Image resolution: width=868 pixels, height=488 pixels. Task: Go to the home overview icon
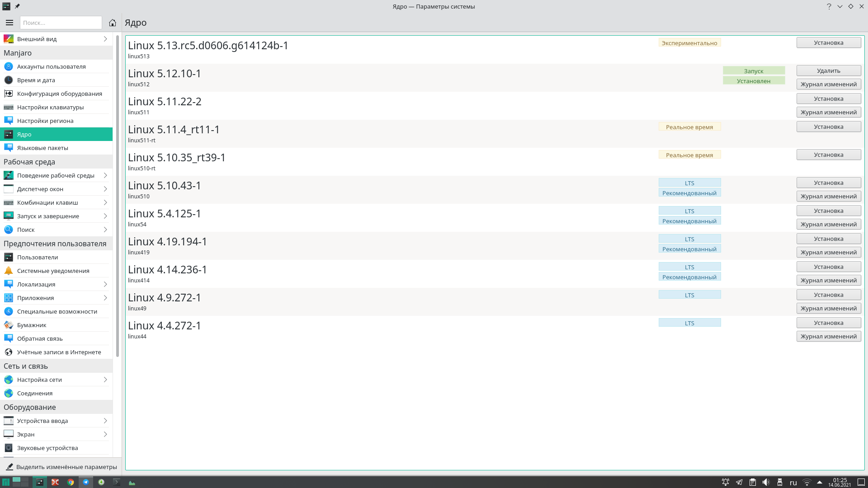(x=113, y=23)
